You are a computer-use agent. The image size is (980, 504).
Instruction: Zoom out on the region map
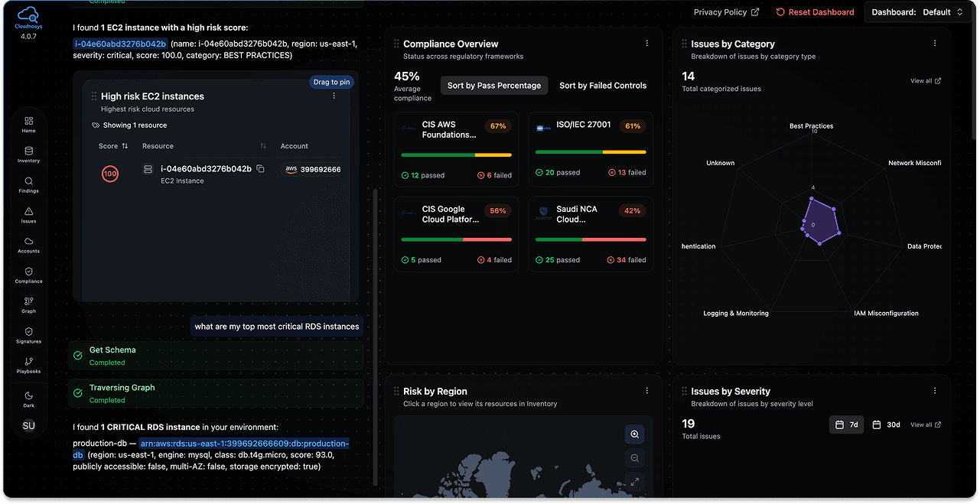pyautogui.click(x=634, y=458)
